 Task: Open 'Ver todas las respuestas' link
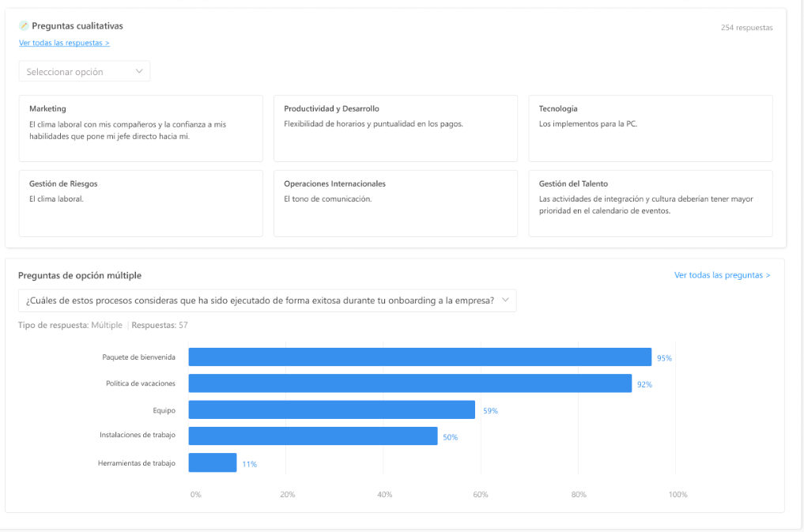coord(64,43)
